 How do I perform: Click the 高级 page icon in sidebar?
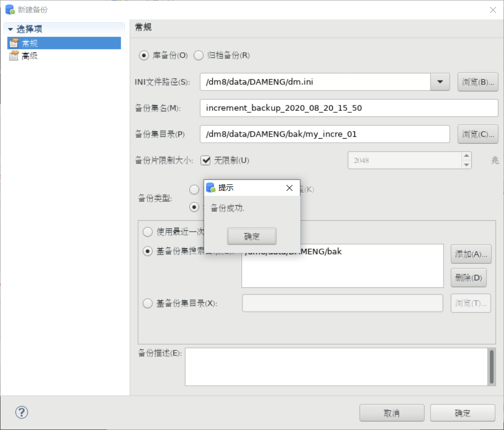[x=14, y=56]
